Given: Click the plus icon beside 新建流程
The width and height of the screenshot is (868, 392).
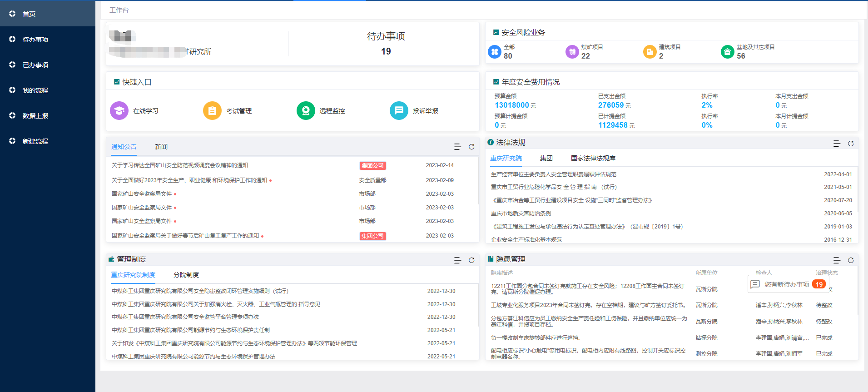Looking at the screenshot, I should [12, 141].
